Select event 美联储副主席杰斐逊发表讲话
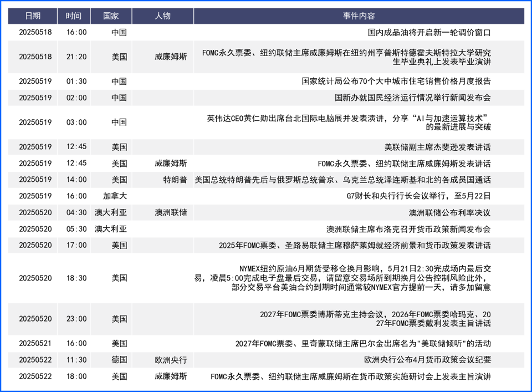 pyautogui.click(x=437, y=147)
